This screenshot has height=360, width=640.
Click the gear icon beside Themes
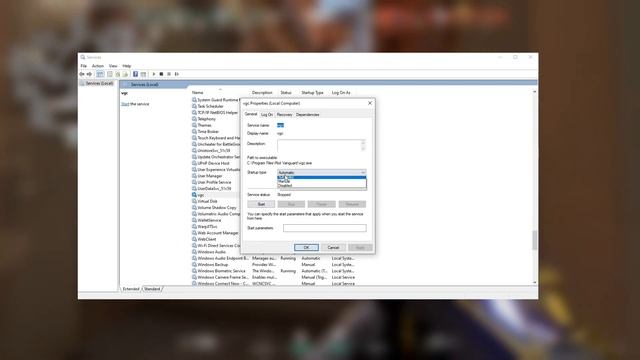tap(194, 125)
